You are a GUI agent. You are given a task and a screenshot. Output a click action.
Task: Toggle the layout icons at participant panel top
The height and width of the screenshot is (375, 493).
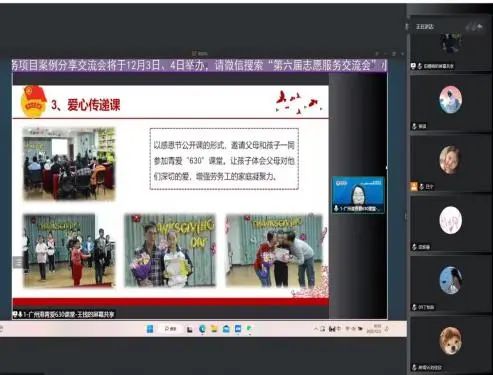click(x=475, y=26)
